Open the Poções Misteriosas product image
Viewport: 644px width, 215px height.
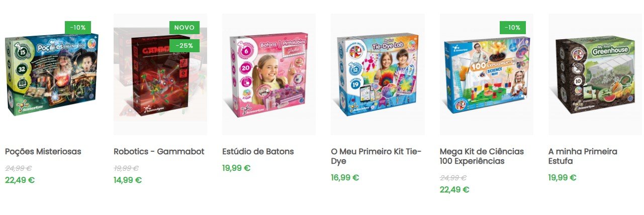[51, 74]
